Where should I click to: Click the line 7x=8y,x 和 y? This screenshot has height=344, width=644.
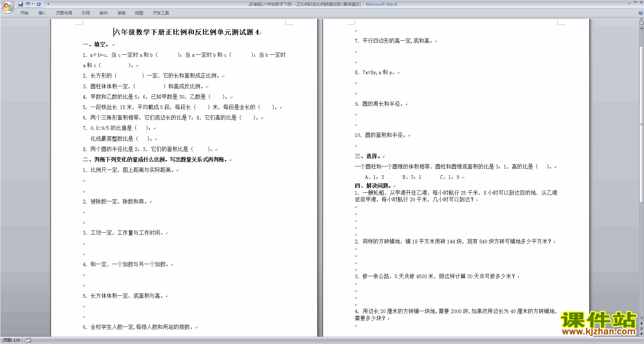pyautogui.click(x=375, y=72)
